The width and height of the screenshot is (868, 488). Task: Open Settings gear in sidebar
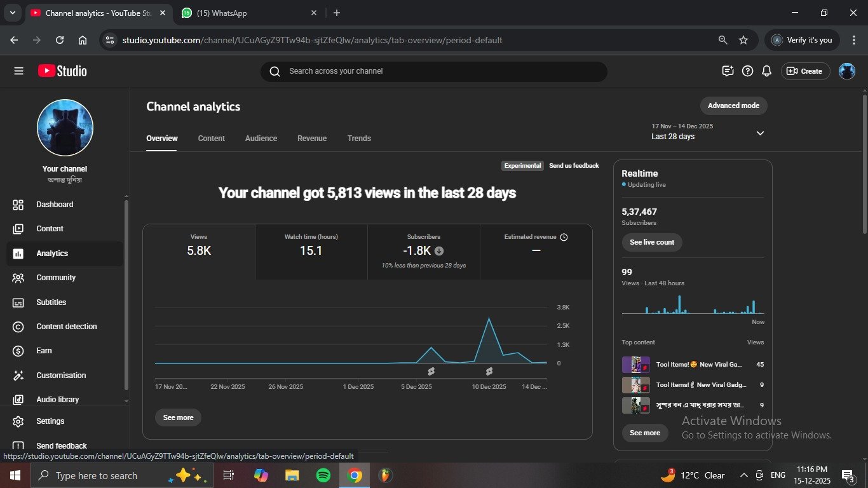coord(18,421)
